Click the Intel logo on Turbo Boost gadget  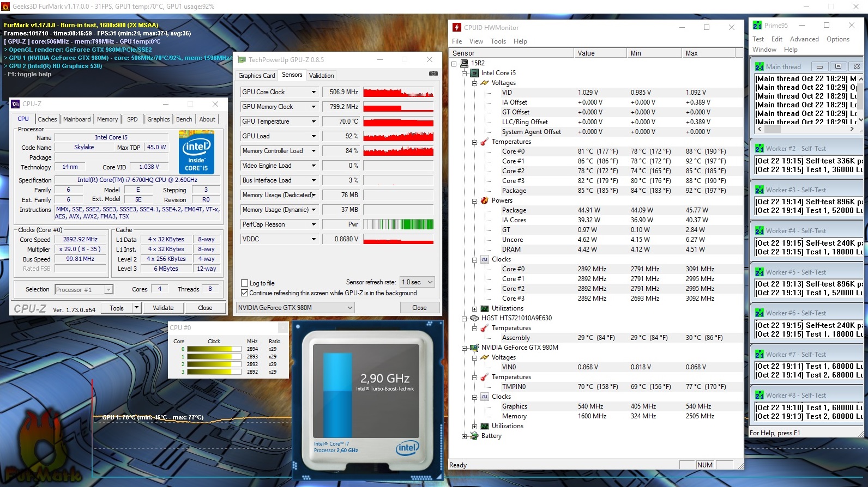click(x=407, y=448)
